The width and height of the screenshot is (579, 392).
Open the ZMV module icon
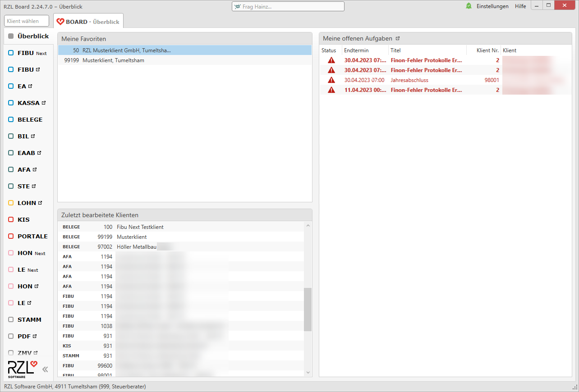click(26, 353)
